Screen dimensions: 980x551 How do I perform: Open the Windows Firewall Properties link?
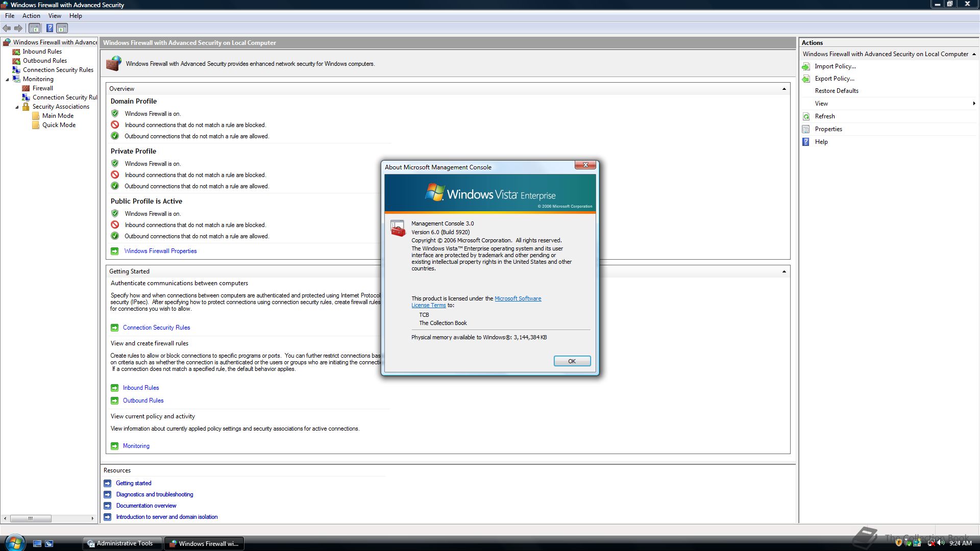(160, 251)
